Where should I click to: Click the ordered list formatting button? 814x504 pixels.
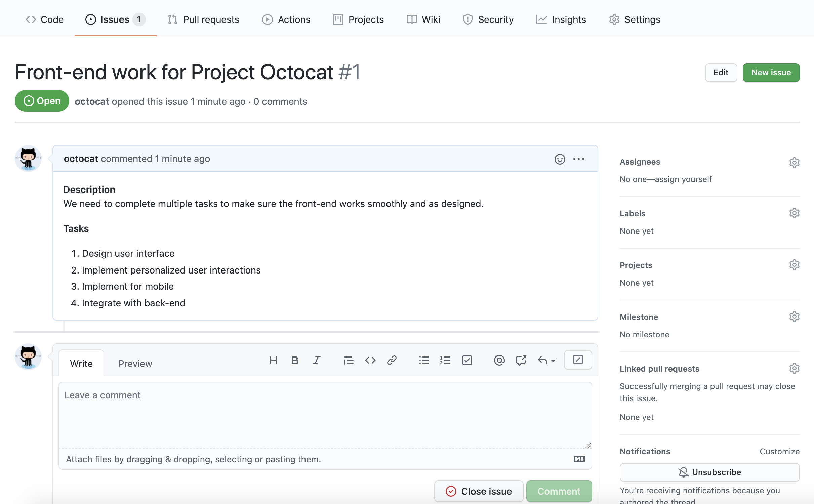pos(445,361)
